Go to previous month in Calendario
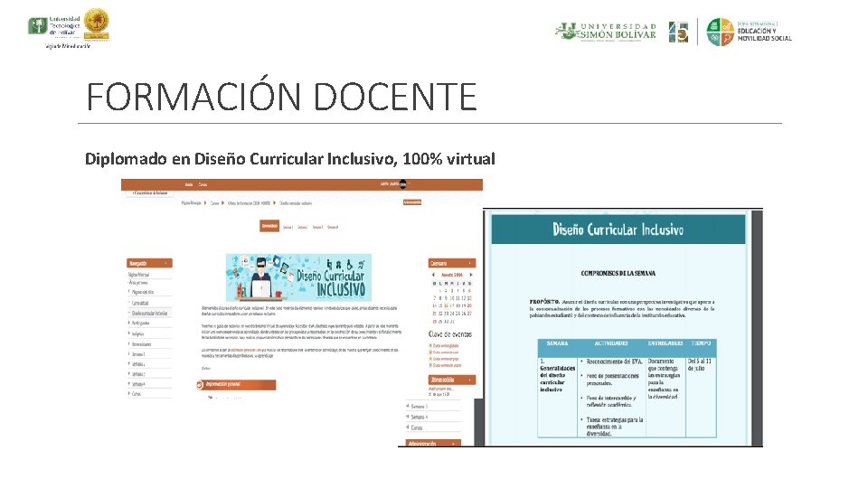Image resolution: width=868 pixels, height=488 pixels. 433,275
